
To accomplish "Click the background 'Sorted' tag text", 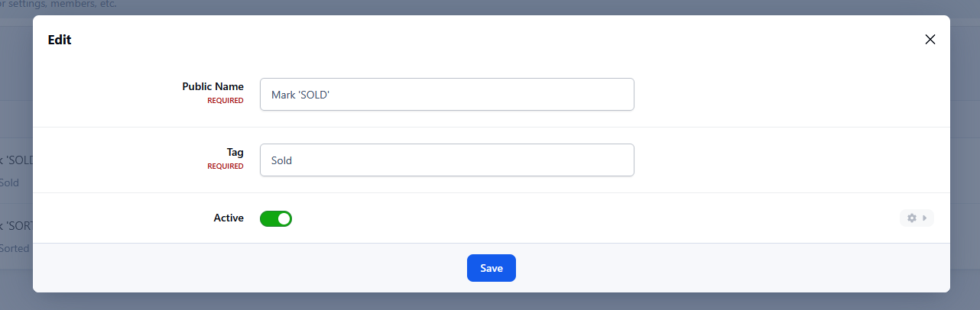I will click(15, 248).
